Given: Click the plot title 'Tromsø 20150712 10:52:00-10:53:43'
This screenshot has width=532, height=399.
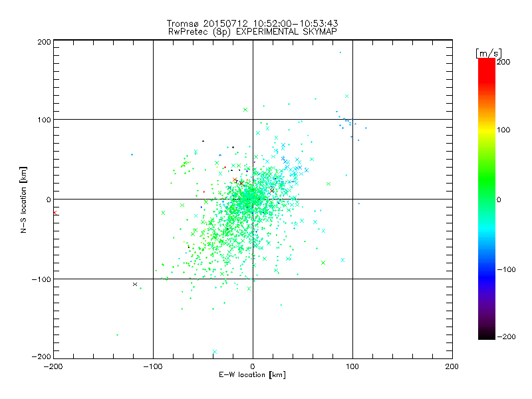Looking at the screenshot, I should point(252,23).
